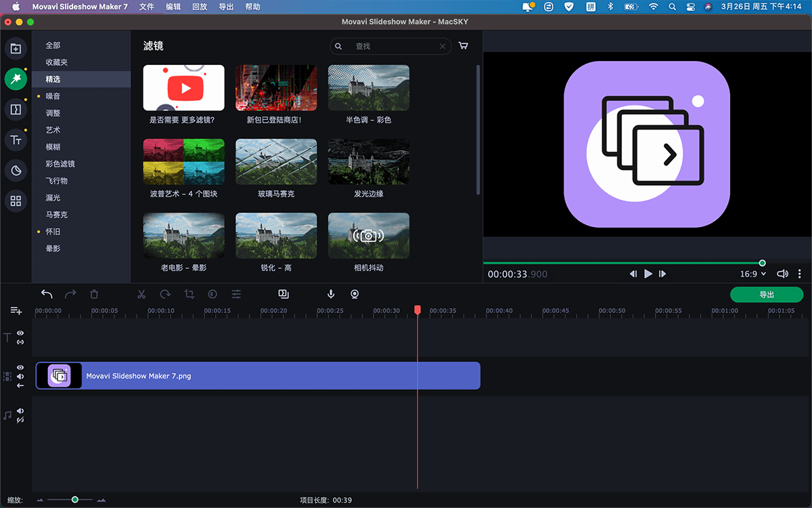
Task: Open the 帮助 menu
Action: tap(252, 7)
